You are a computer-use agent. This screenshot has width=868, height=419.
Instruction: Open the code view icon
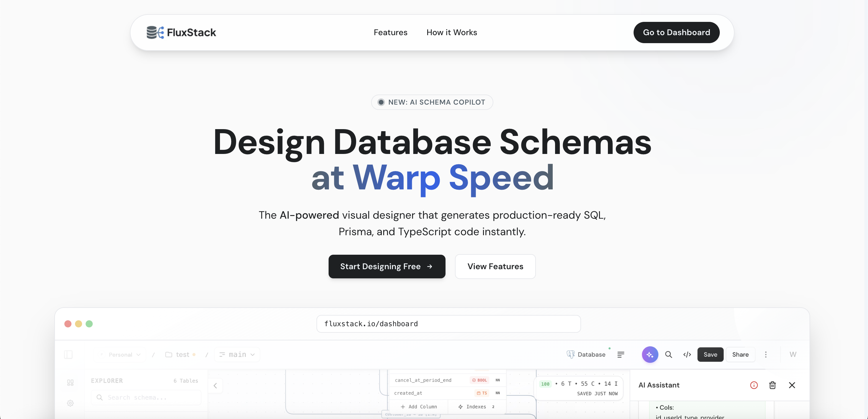687,355
